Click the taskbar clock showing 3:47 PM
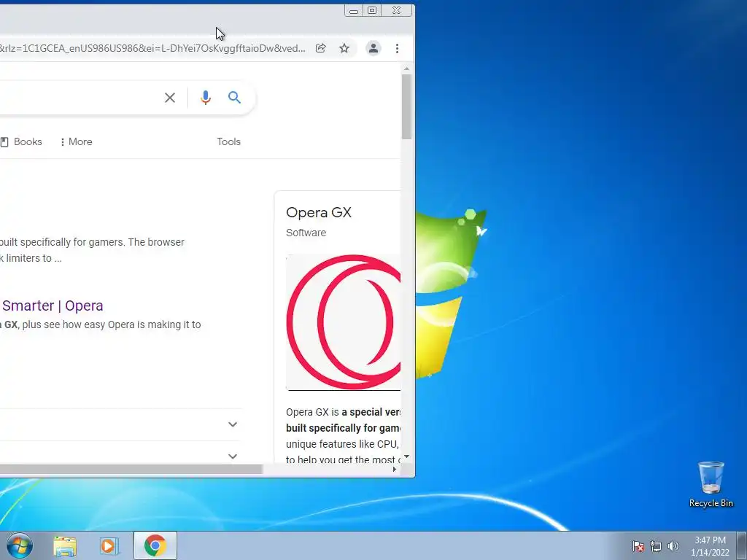 pyautogui.click(x=710, y=546)
